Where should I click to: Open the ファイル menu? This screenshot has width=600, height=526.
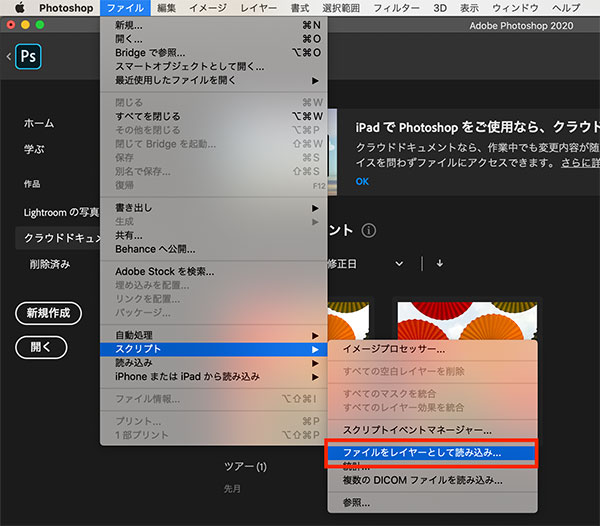125,8
